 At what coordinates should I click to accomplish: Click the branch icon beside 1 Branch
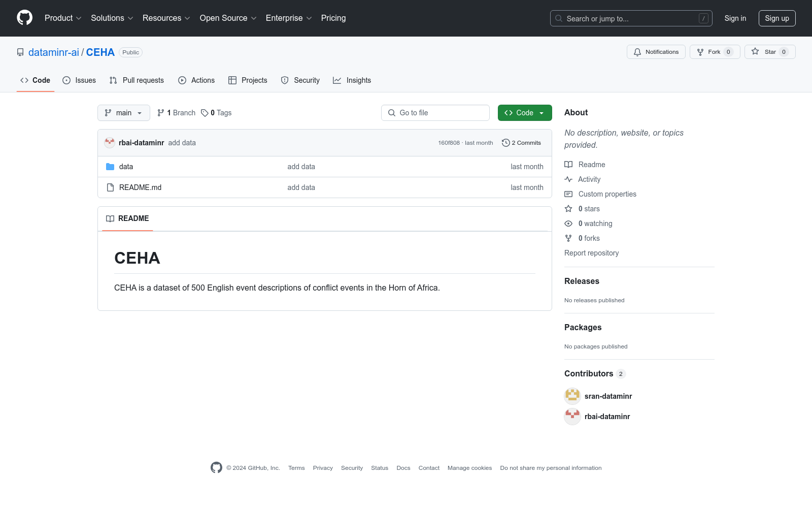161,113
